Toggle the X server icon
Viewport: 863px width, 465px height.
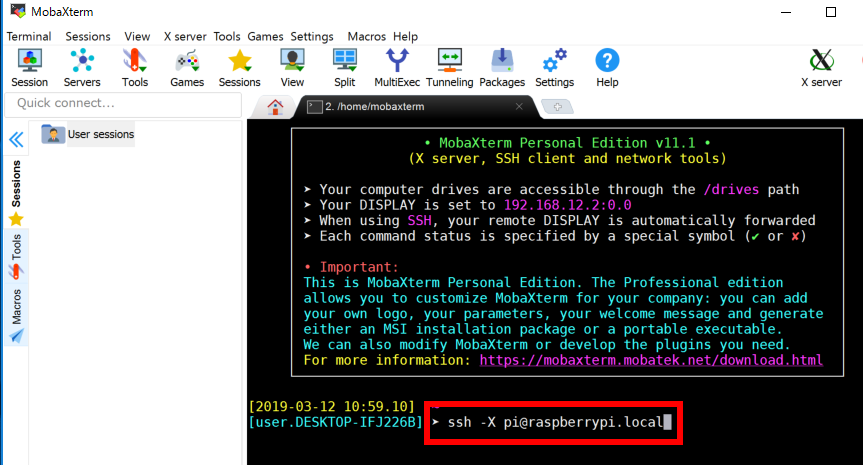click(821, 68)
